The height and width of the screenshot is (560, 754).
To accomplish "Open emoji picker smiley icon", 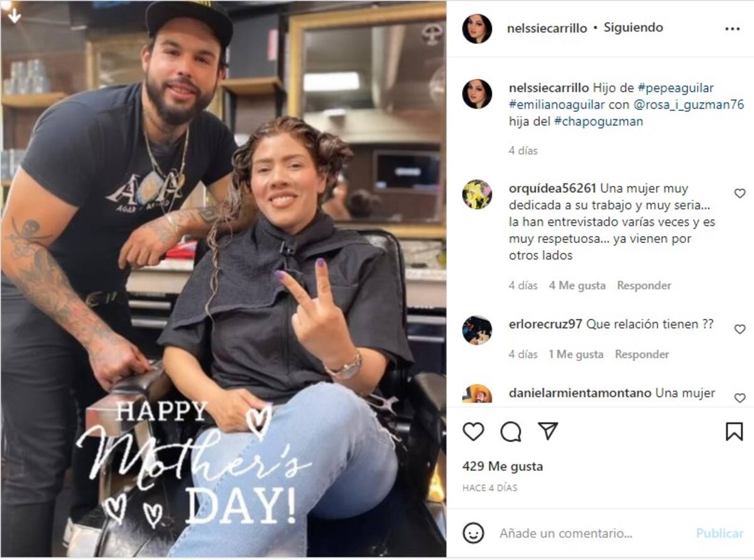I will click(473, 533).
